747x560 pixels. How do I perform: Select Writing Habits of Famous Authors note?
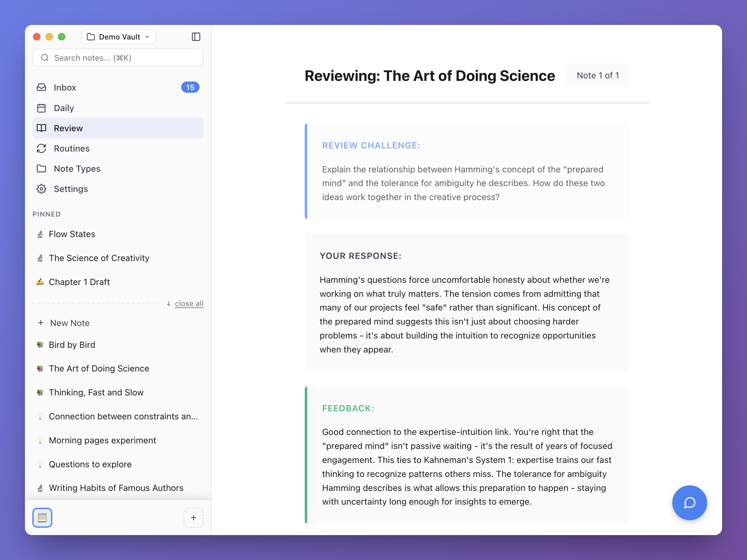[116, 488]
